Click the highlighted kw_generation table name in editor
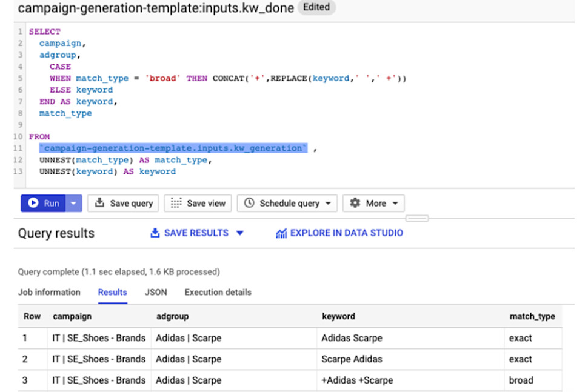The height and width of the screenshot is (392, 588). [173, 148]
